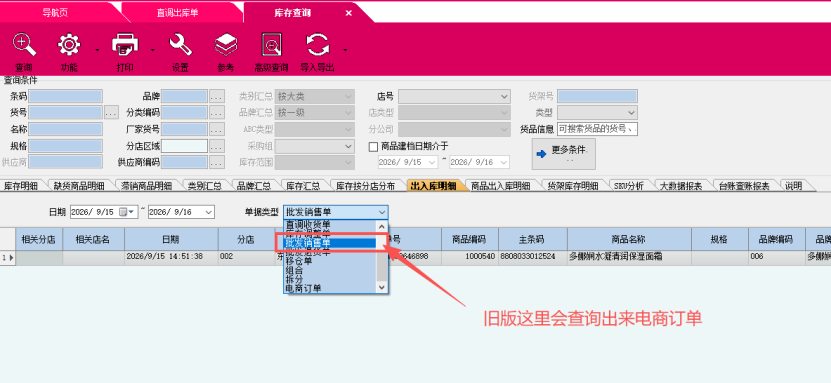This screenshot has width=831, height=383.
Task: Click the dropdown list scroll-down arrow
Action: tap(382, 287)
